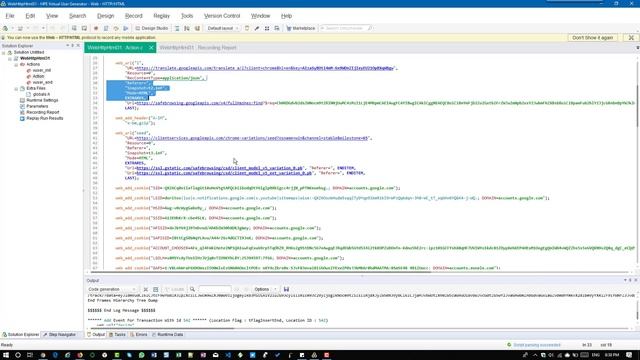The width and height of the screenshot is (640, 360).
Task: Open Design Studio
Action: (x=152, y=29)
